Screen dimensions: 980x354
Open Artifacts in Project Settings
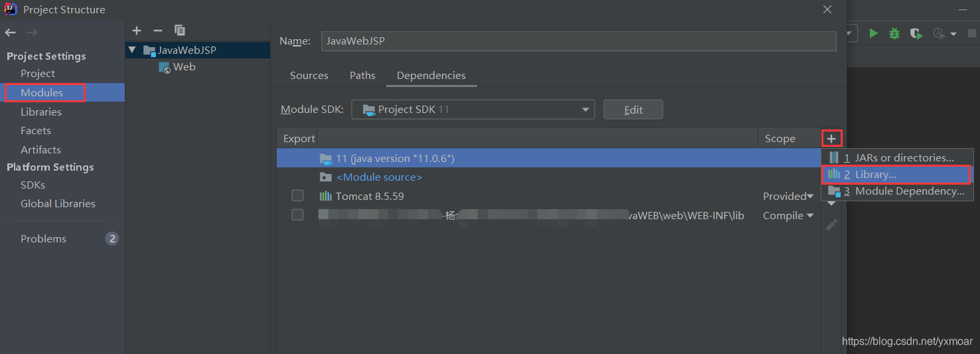click(x=40, y=149)
